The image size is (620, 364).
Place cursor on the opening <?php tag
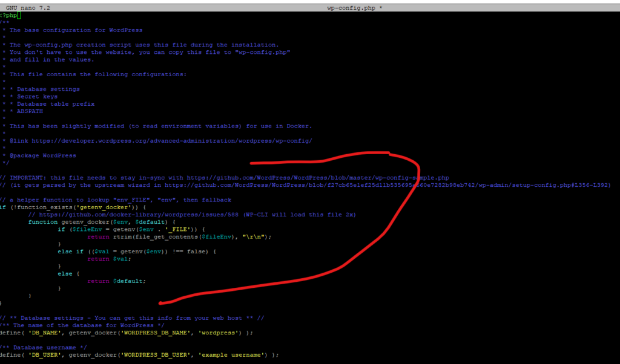(x=9, y=15)
